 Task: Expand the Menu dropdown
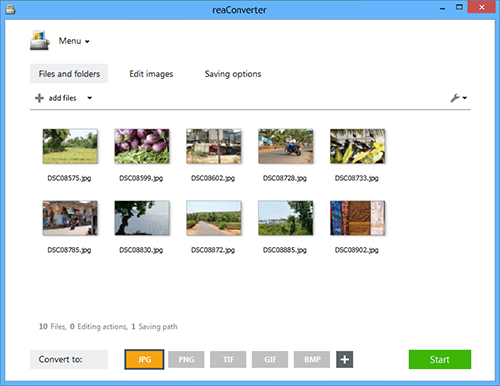click(x=74, y=41)
